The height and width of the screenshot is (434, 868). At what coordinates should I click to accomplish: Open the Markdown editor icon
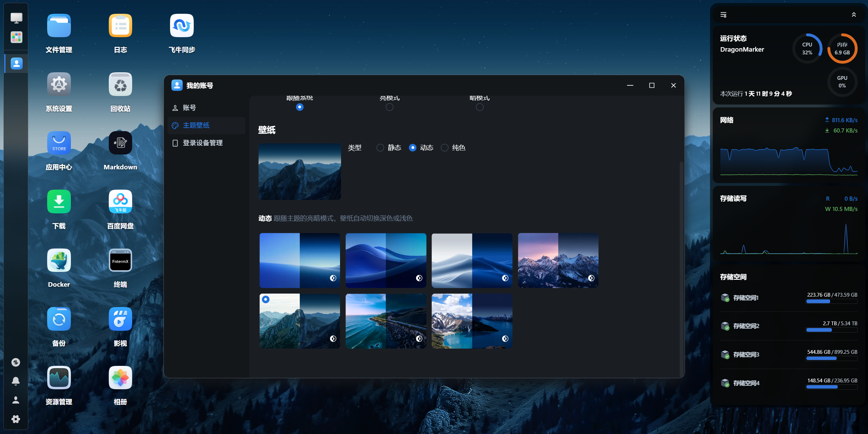pyautogui.click(x=120, y=143)
